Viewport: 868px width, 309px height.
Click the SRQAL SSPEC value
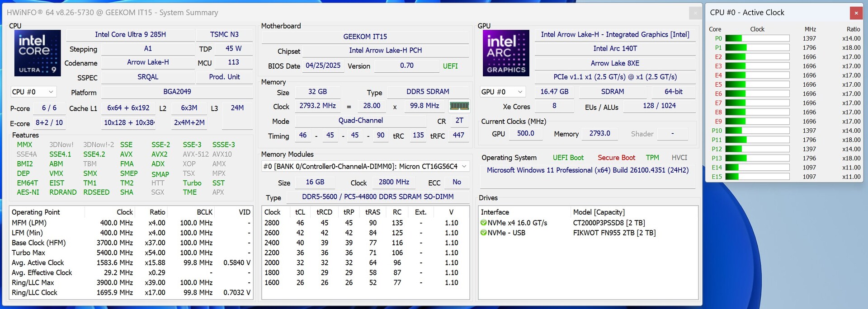148,77
